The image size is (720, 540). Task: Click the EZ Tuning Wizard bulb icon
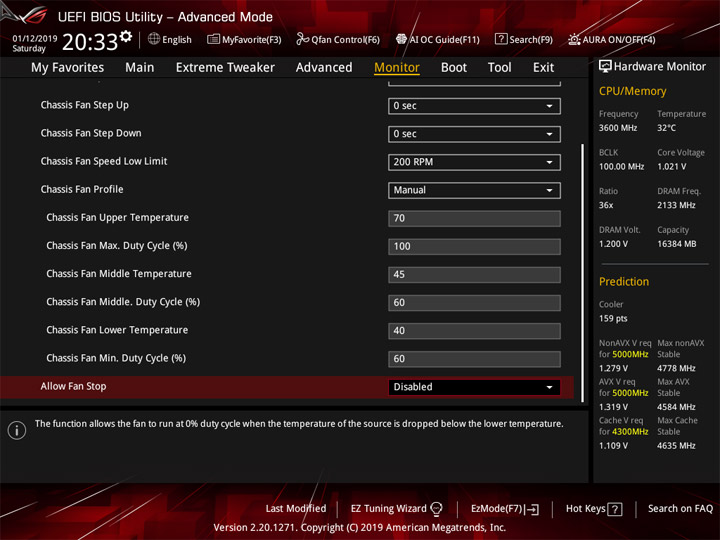[x=436, y=509]
